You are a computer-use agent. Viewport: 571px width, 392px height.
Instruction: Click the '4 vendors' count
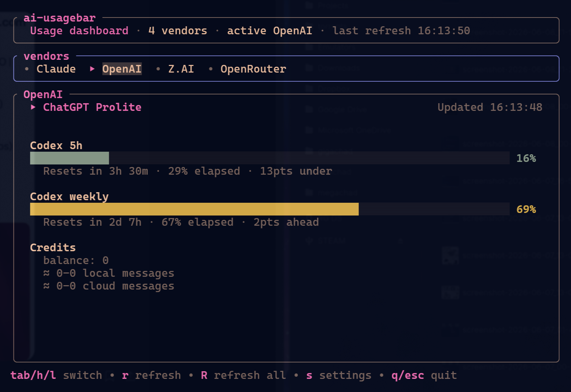[178, 31]
